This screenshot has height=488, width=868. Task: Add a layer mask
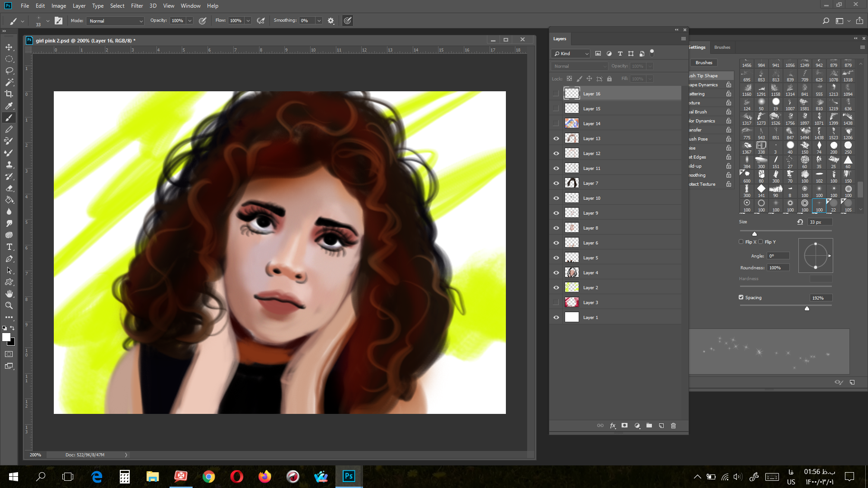click(x=625, y=426)
